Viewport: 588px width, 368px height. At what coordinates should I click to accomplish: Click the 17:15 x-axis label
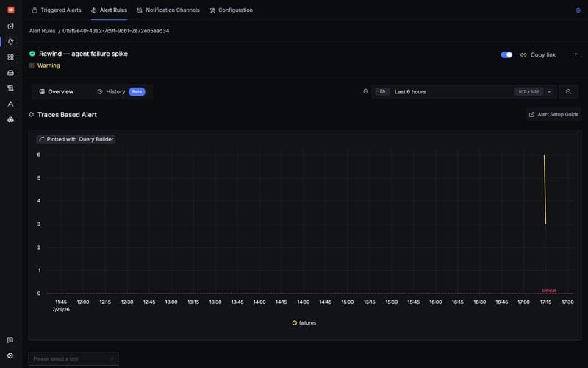pyautogui.click(x=545, y=302)
